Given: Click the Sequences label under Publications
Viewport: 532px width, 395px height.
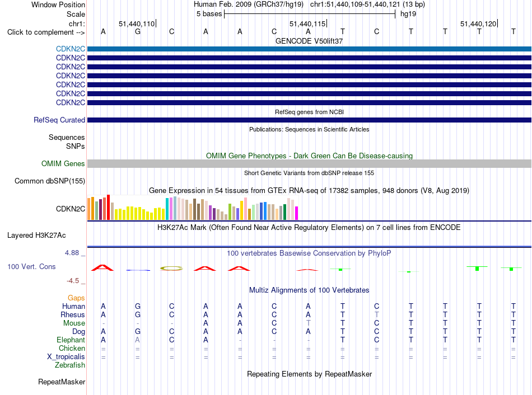Looking at the screenshot, I should pos(67,137).
